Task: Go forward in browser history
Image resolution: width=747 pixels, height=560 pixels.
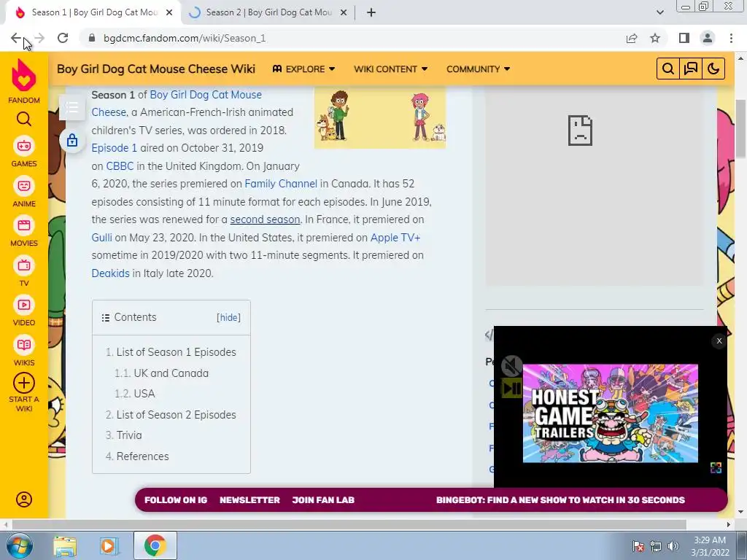Action: coord(39,38)
